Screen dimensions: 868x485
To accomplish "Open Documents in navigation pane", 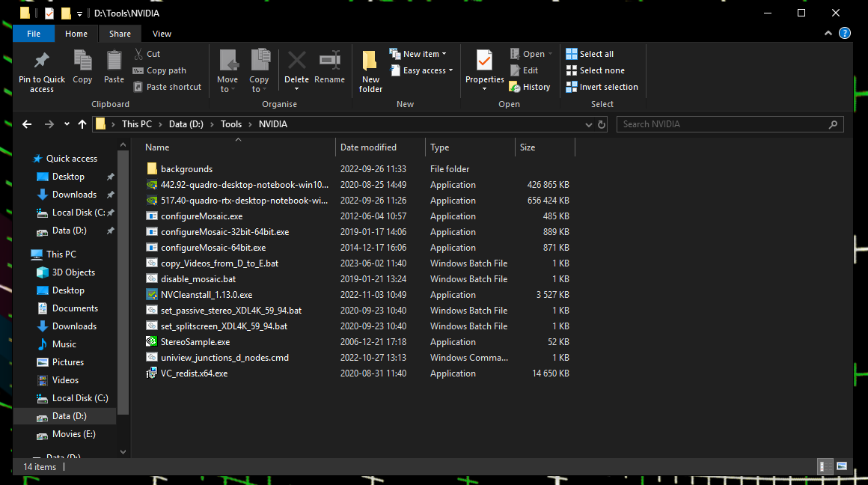I will pos(75,308).
